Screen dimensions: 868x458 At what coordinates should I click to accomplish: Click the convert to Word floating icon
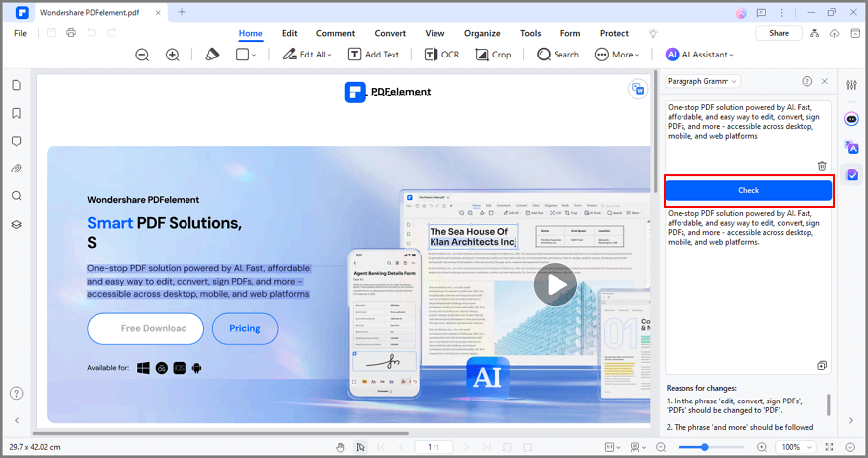click(x=638, y=89)
